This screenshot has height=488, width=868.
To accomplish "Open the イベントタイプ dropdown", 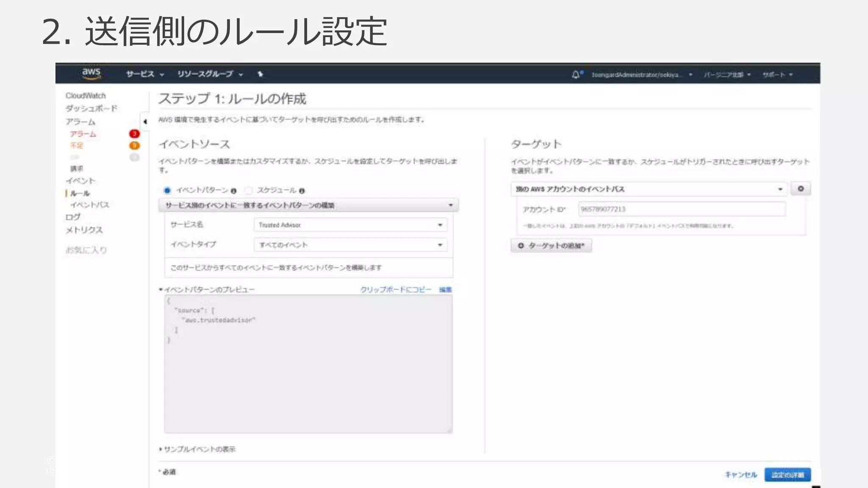I will coord(350,245).
